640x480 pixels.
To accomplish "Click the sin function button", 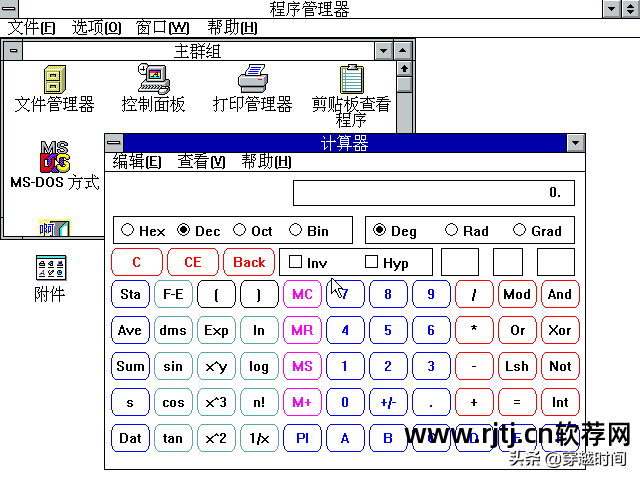I will point(173,366).
